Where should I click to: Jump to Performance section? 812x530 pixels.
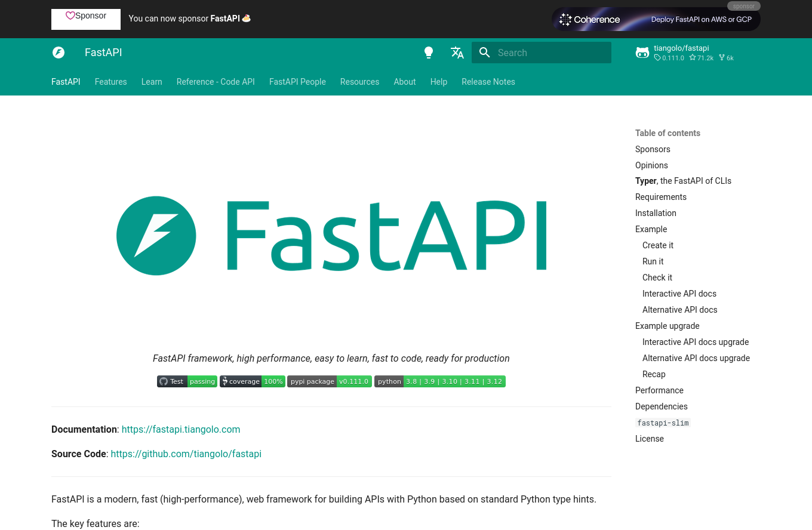pyautogui.click(x=659, y=390)
